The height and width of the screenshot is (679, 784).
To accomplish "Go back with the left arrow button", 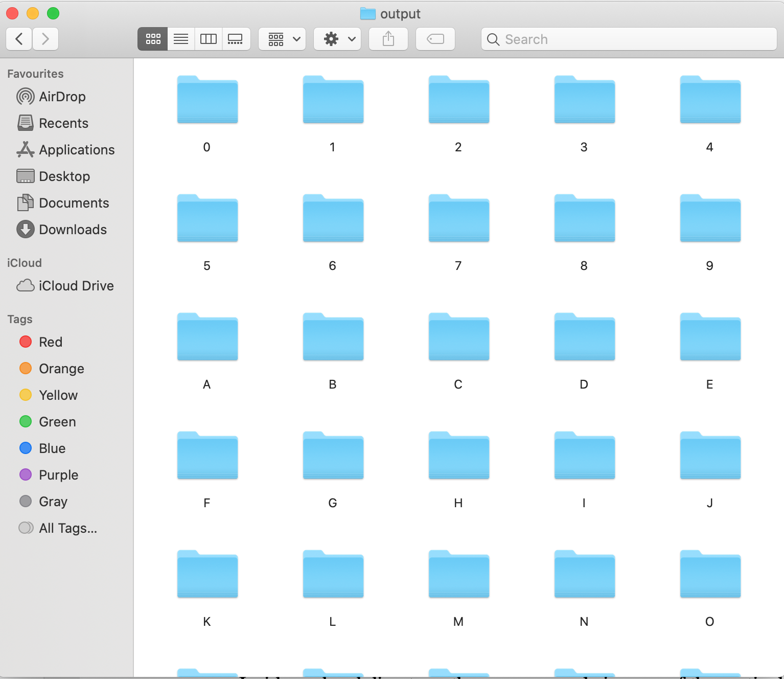I will 19,39.
